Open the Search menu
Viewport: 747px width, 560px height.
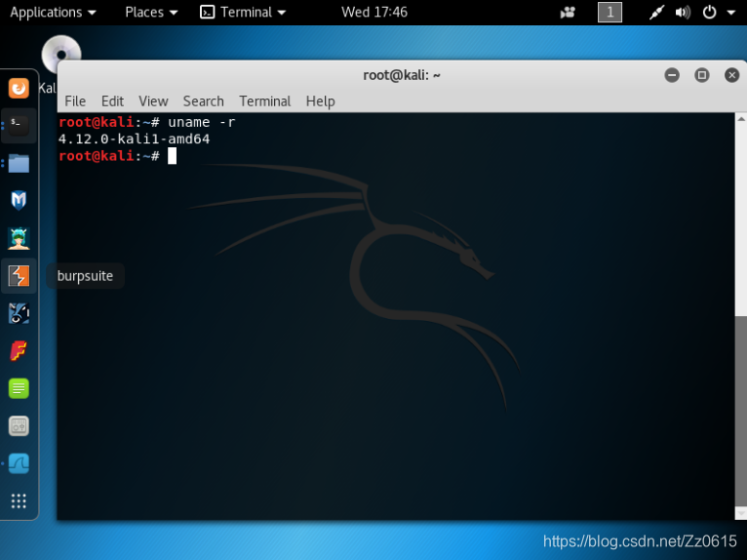coord(204,101)
